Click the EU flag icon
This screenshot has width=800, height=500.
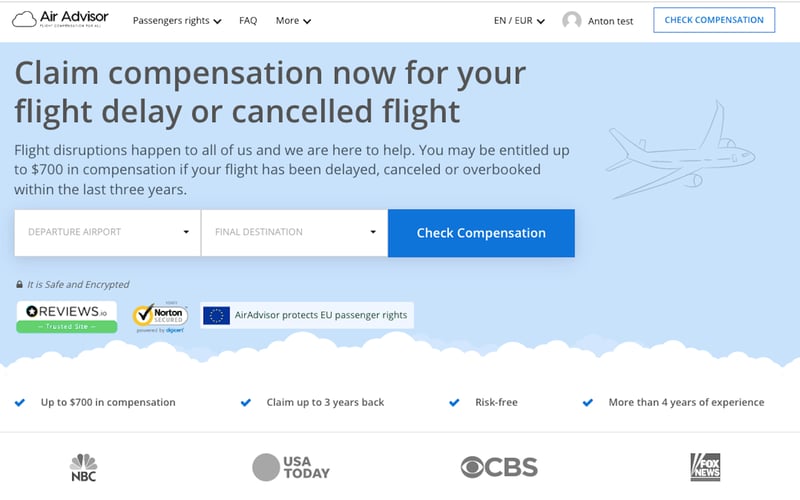coord(216,315)
